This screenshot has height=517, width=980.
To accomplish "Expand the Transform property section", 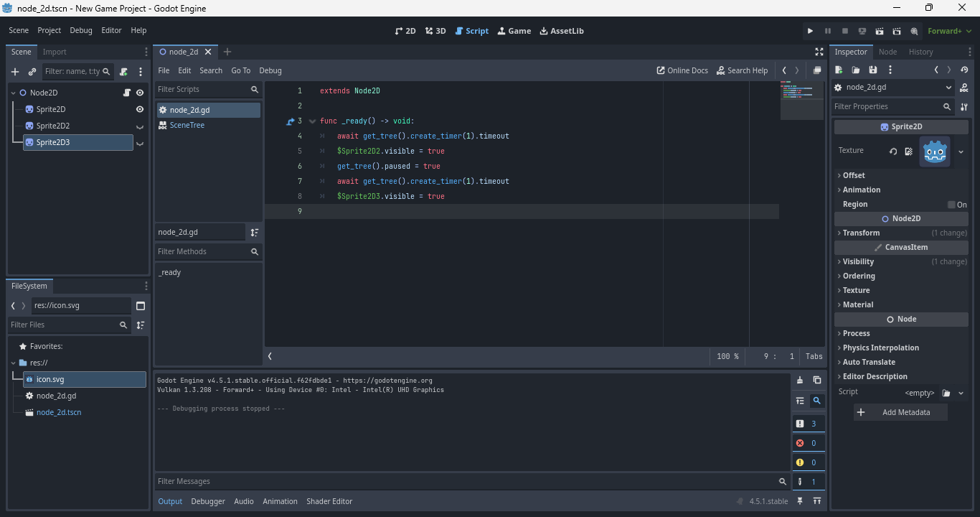I will [x=861, y=233].
